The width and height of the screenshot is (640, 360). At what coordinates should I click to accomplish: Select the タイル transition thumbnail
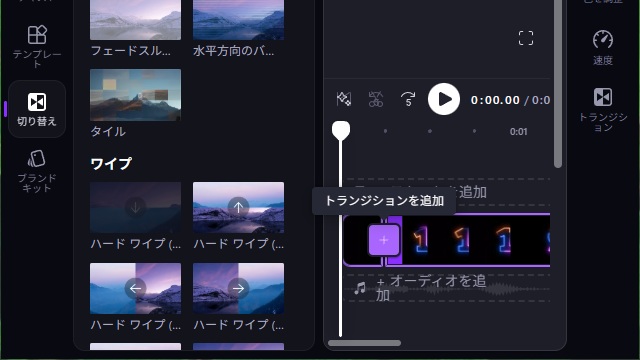tap(136, 95)
